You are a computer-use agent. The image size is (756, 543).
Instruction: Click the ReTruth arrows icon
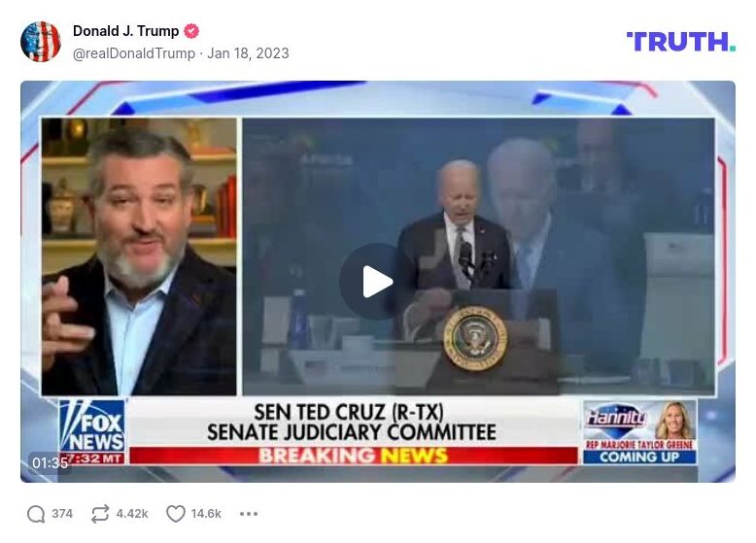100,514
